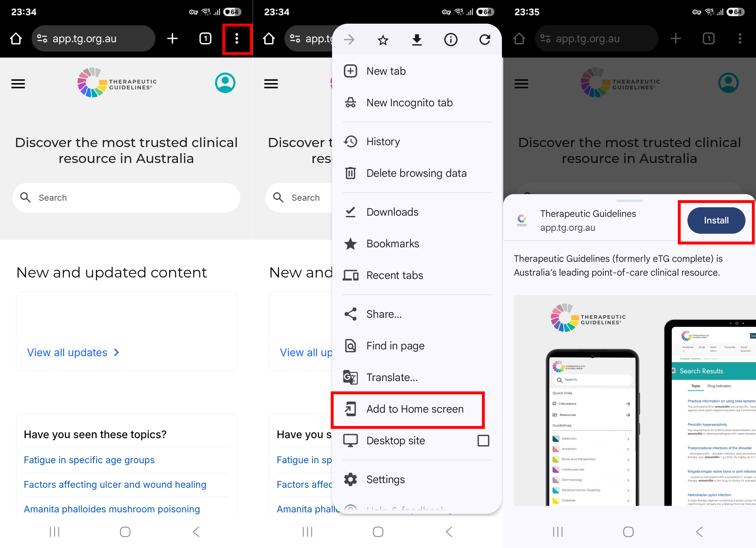The height and width of the screenshot is (548, 756).
Task: Tap the app preview screenshot thumbnail
Action: point(635,400)
